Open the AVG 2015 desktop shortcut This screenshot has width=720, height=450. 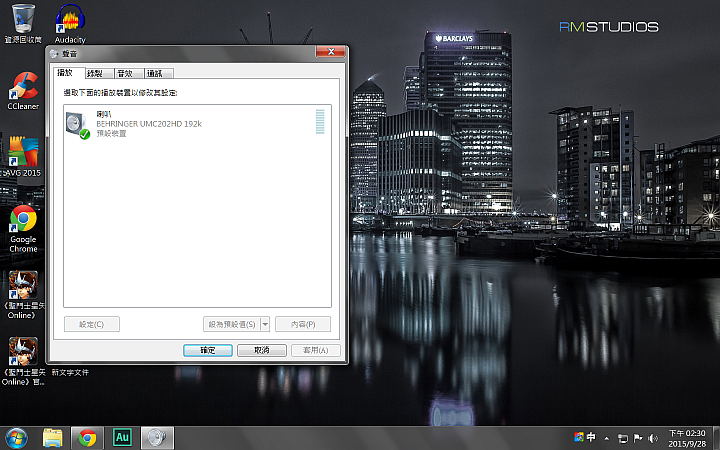(22, 157)
